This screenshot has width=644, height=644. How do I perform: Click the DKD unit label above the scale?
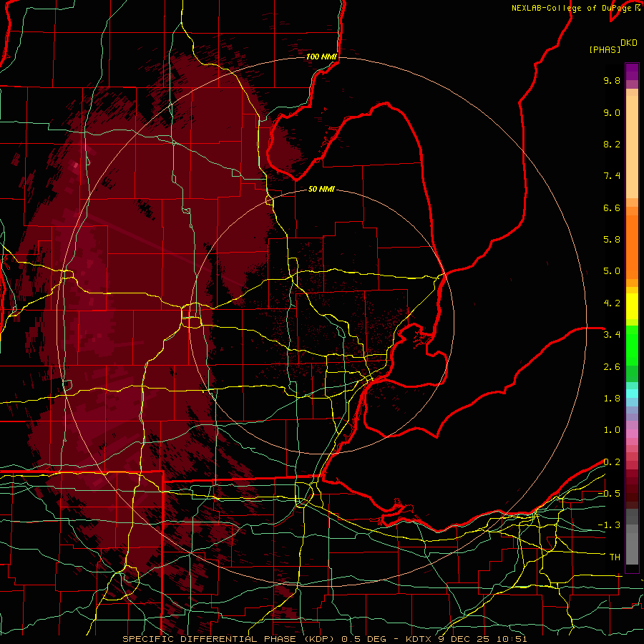629,43
